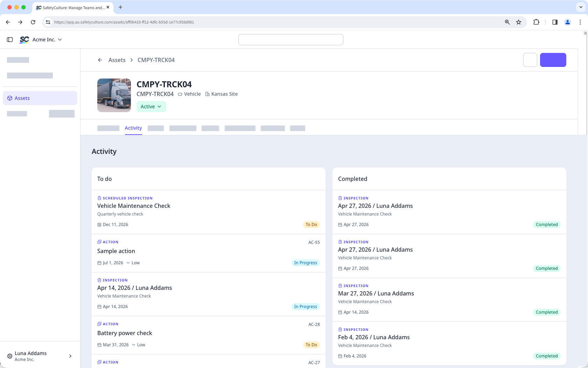Select Assets in the sidebar

(x=40, y=98)
